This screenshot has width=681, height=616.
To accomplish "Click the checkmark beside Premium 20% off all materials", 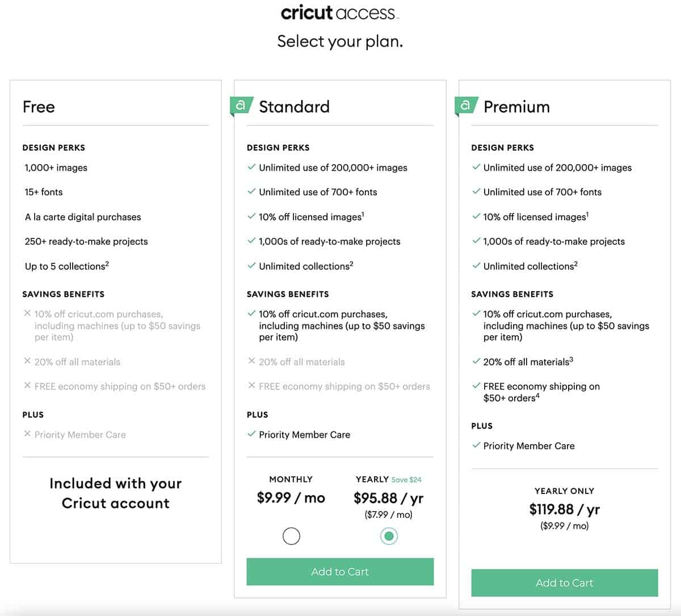I will click(x=476, y=361).
